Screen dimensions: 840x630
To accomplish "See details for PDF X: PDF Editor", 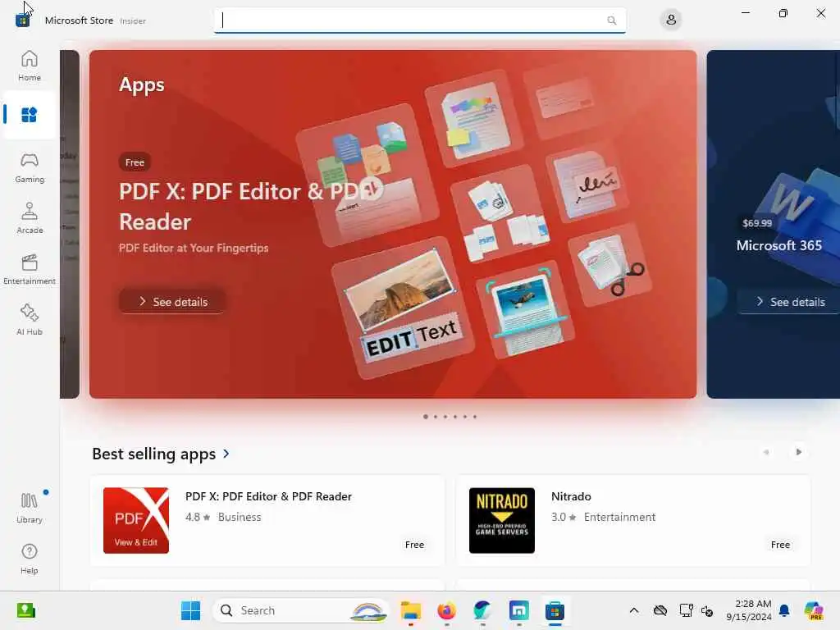I will coord(172,302).
